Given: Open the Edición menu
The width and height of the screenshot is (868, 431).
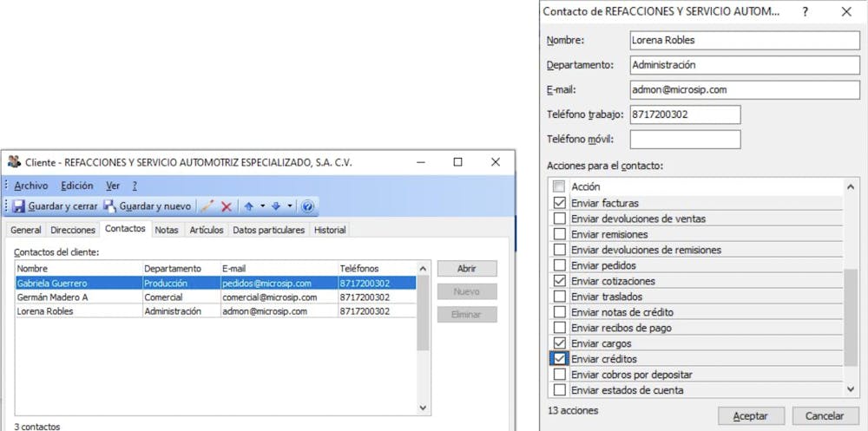Looking at the screenshot, I should pos(77,186).
